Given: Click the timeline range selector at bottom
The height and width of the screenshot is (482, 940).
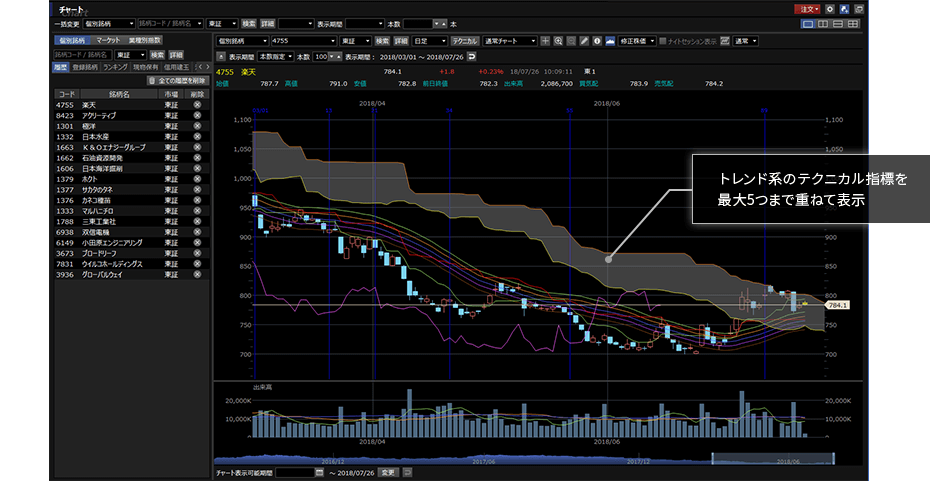Looking at the screenshot, I should pyautogui.click(x=772, y=458).
